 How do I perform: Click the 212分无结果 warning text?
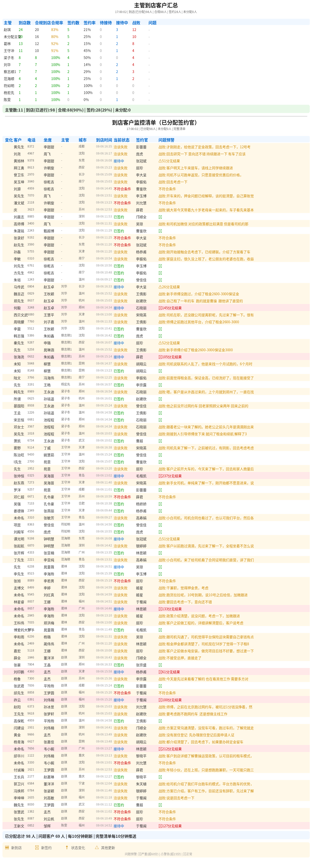[x=172, y=749]
